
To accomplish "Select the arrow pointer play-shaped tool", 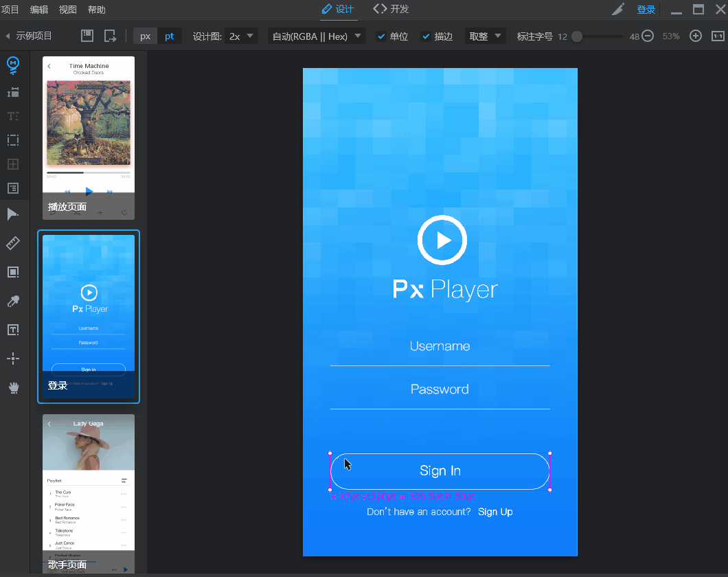I will click(x=13, y=214).
